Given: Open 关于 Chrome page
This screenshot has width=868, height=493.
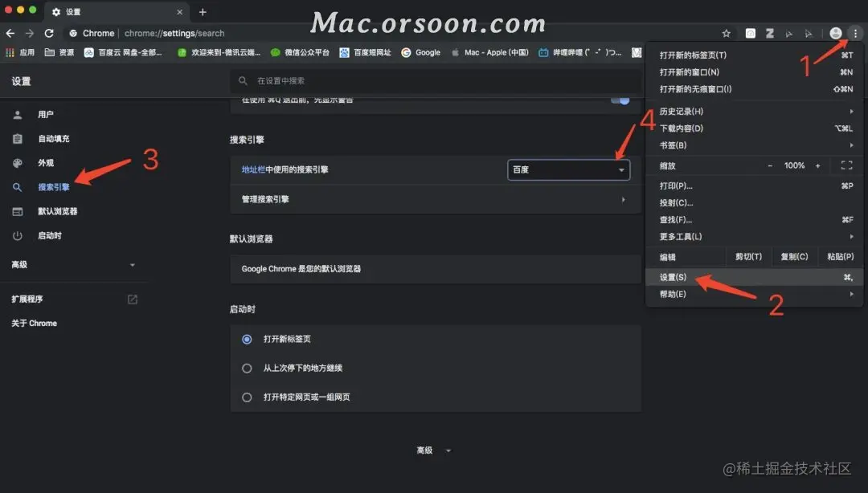Looking at the screenshot, I should (34, 323).
